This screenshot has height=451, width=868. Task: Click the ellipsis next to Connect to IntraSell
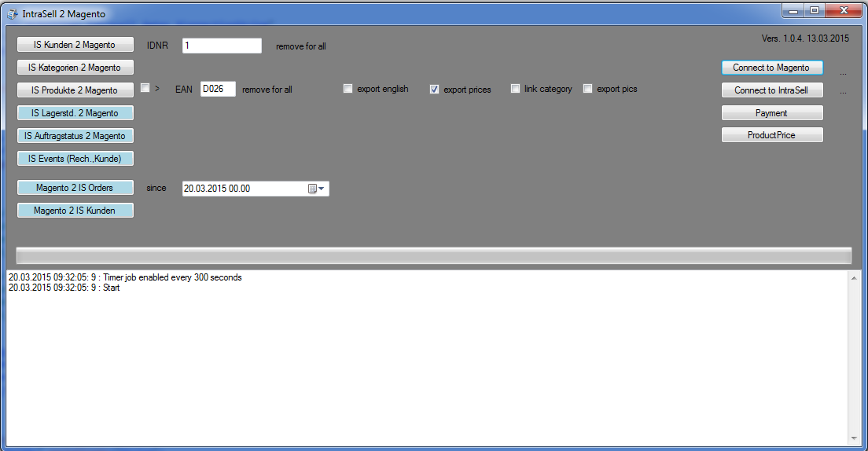point(843,91)
